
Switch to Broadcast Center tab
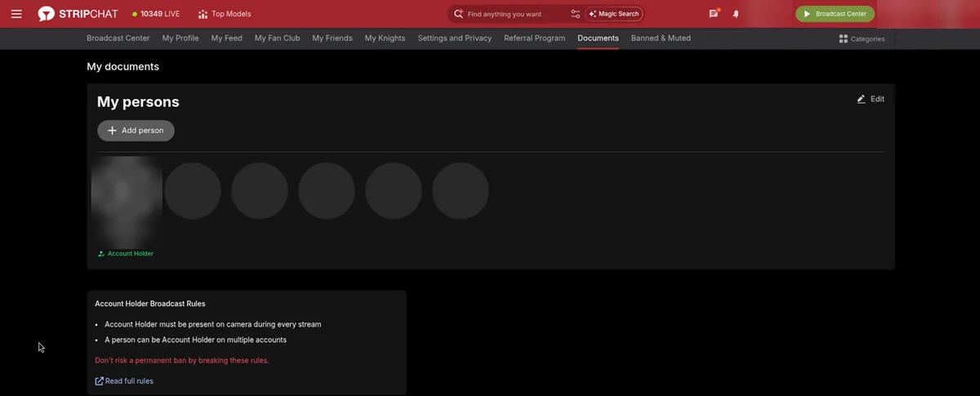click(118, 38)
